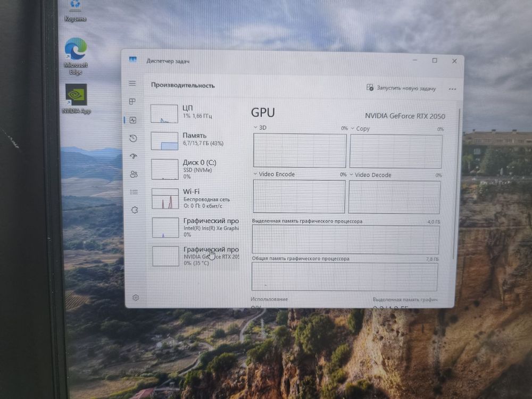The image size is (532, 399).
Task: Open the Details list icon in sidebar
Action: (134, 192)
